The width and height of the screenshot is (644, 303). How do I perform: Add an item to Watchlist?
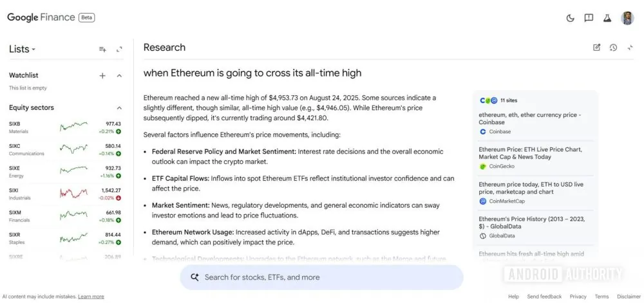[102, 76]
